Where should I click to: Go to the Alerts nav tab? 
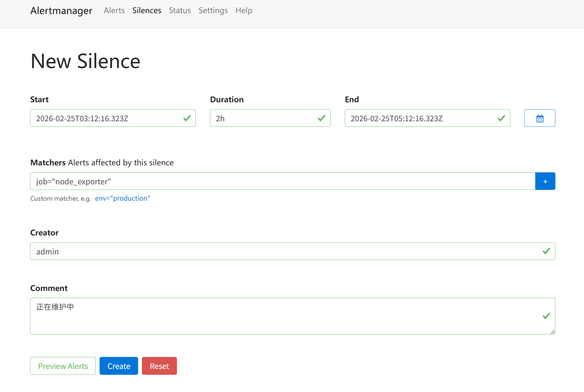[x=114, y=11]
